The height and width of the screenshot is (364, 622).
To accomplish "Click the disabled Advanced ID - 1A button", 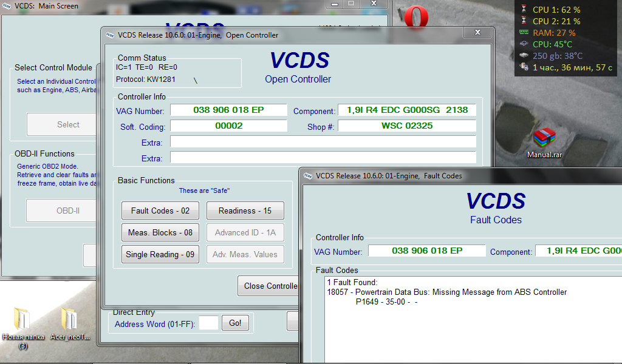I will click(x=245, y=232).
